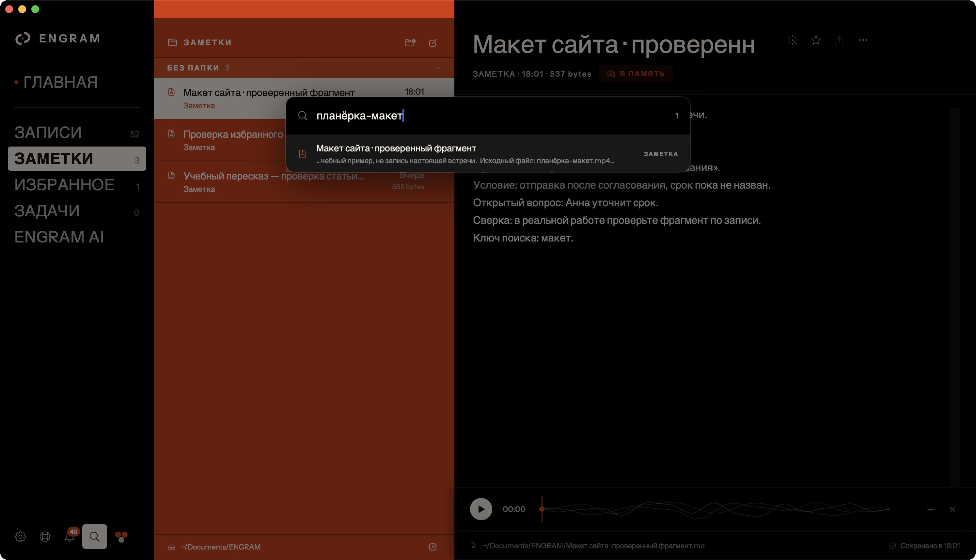The height and width of the screenshot is (560, 976).
Task: Open Избранное section
Action: (x=77, y=185)
